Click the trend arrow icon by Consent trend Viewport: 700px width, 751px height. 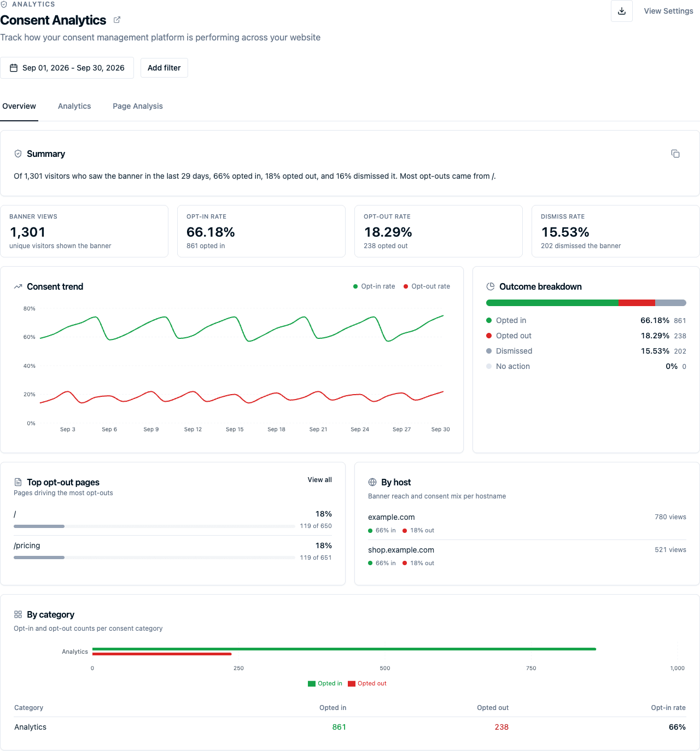point(18,286)
